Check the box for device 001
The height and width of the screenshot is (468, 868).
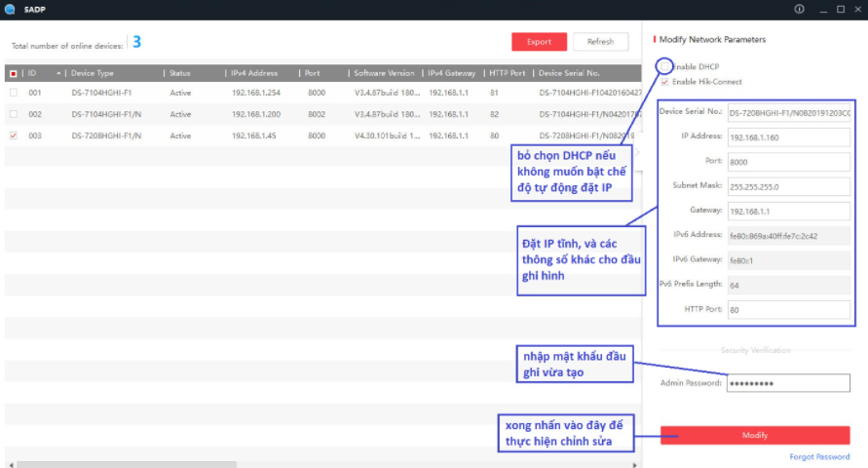coord(14,93)
